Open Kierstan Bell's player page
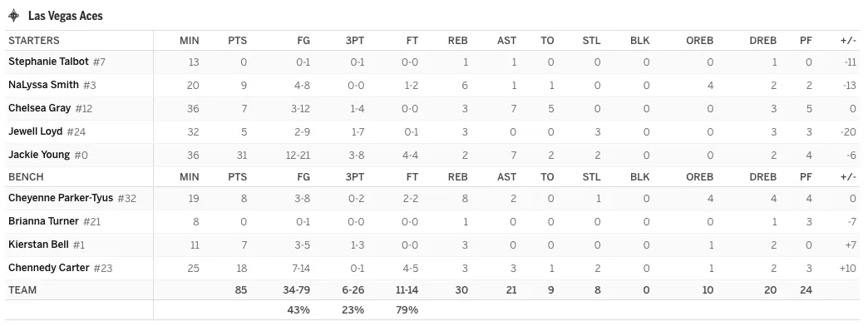Viewport: 868px width, 326px height. [39, 244]
